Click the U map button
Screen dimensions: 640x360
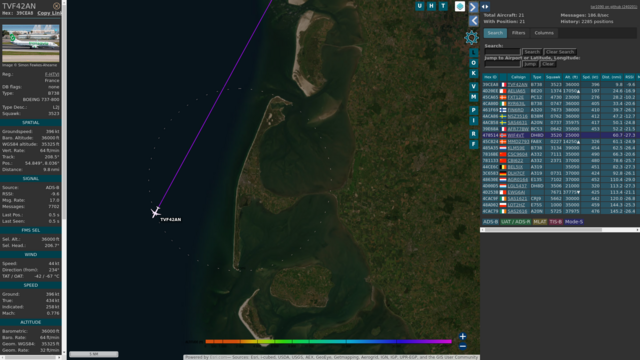coord(420,6)
